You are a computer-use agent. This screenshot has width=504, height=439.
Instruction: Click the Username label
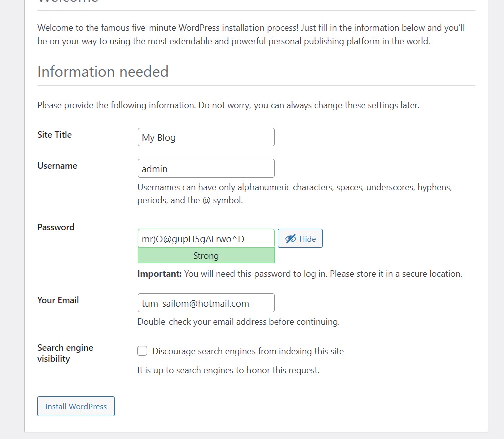pyautogui.click(x=57, y=166)
